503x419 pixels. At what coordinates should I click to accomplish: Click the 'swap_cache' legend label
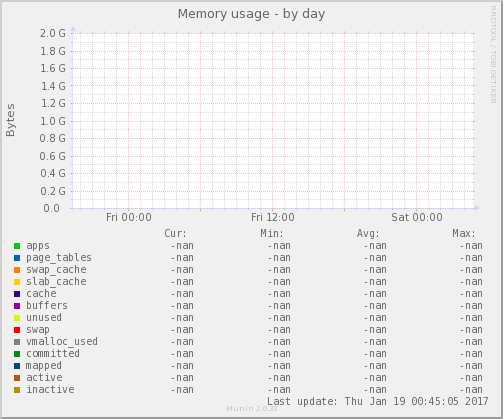(x=56, y=270)
